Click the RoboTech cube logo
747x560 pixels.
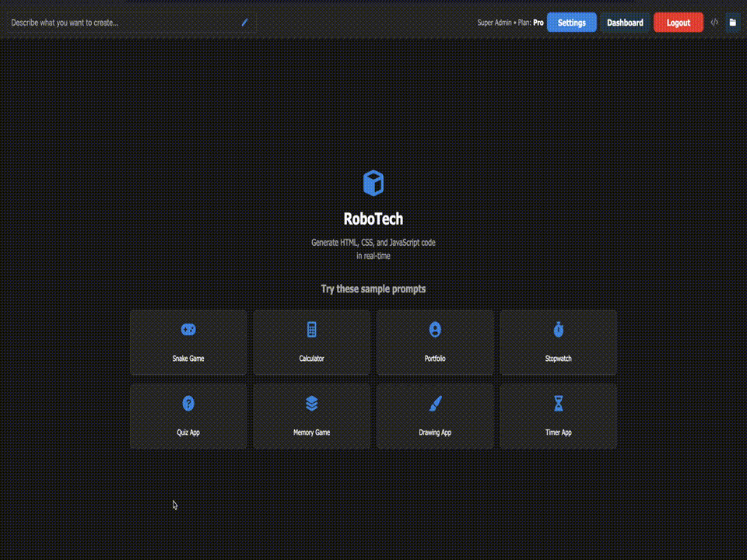click(373, 184)
